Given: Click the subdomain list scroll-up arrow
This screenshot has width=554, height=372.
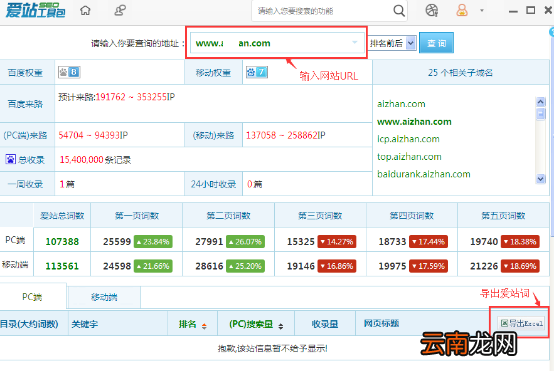Looking at the screenshot, I should click(x=541, y=102).
